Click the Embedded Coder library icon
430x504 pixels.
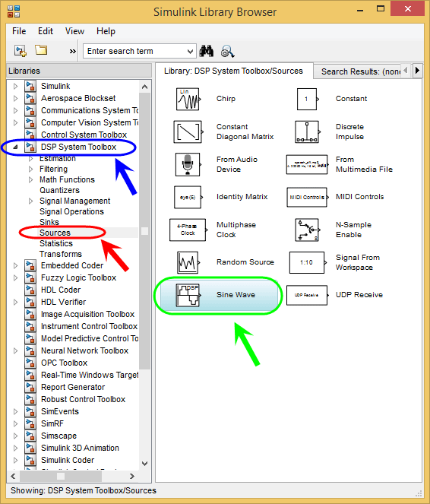click(x=30, y=265)
